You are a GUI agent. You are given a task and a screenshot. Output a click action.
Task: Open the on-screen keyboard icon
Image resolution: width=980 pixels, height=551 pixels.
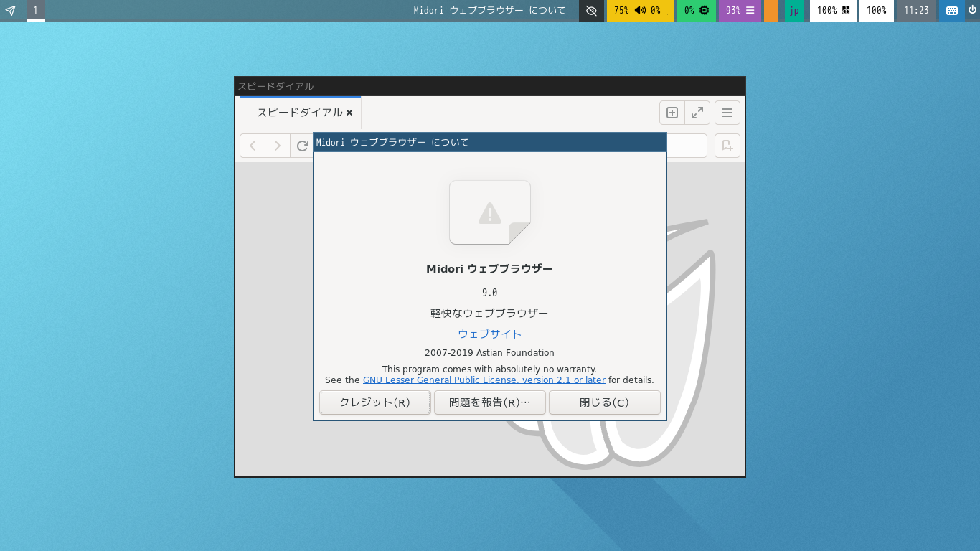click(952, 11)
